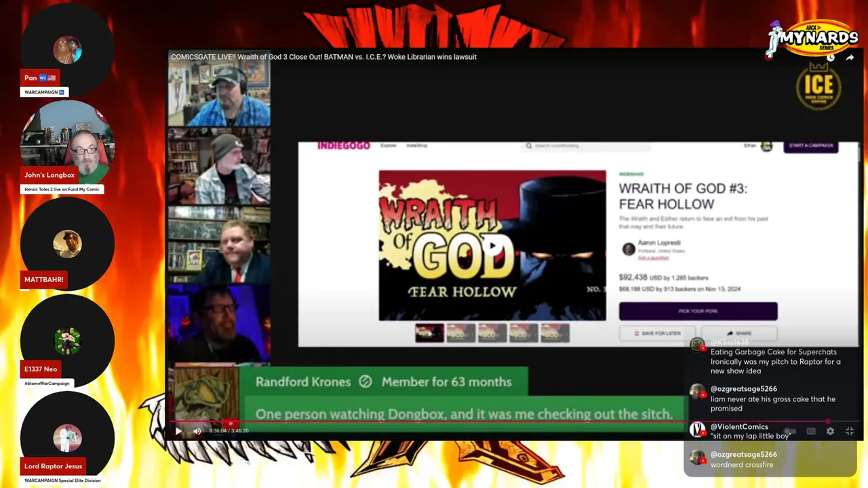Click the Pan name label
Image resolution: width=868 pixels, height=488 pixels.
[x=40, y=78]
